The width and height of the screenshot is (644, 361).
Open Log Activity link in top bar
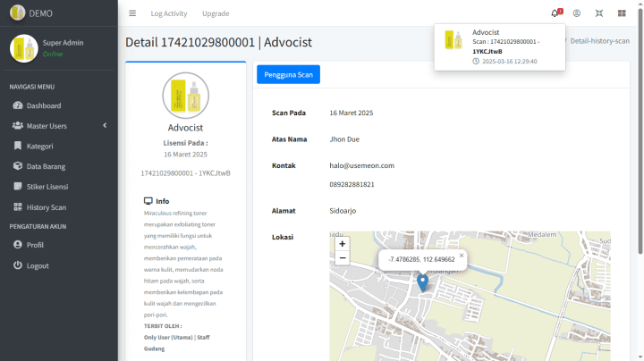[169, 13]
